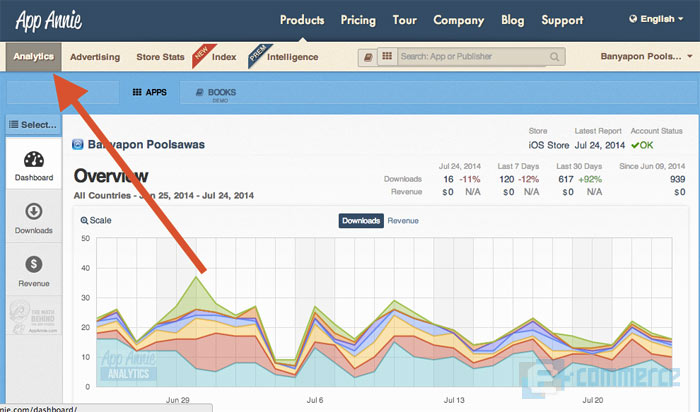Click the -11% change figure
The width and height of the screenshot is (700, 412).
tap(470, 179)
